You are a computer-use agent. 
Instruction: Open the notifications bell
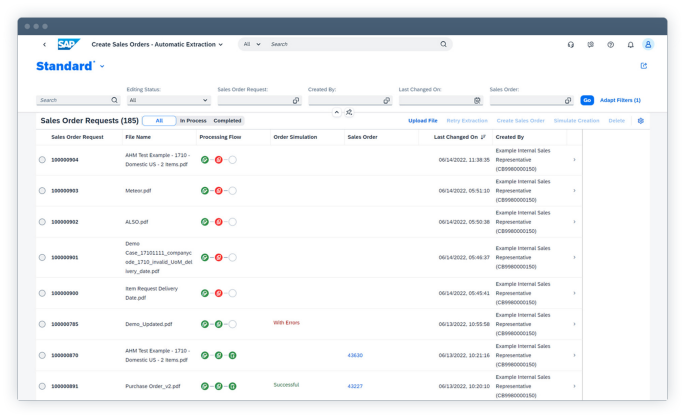[x=630, y=45]
